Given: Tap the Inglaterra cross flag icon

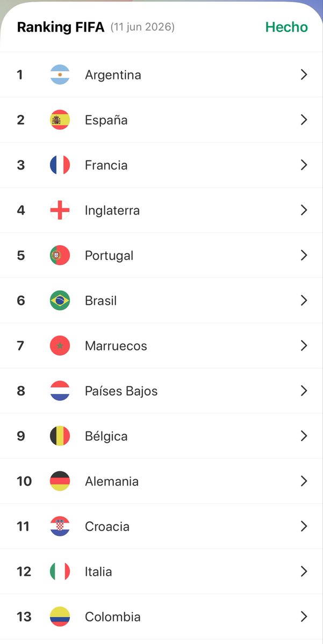Looking at the screenshot, I should [60, 210].
